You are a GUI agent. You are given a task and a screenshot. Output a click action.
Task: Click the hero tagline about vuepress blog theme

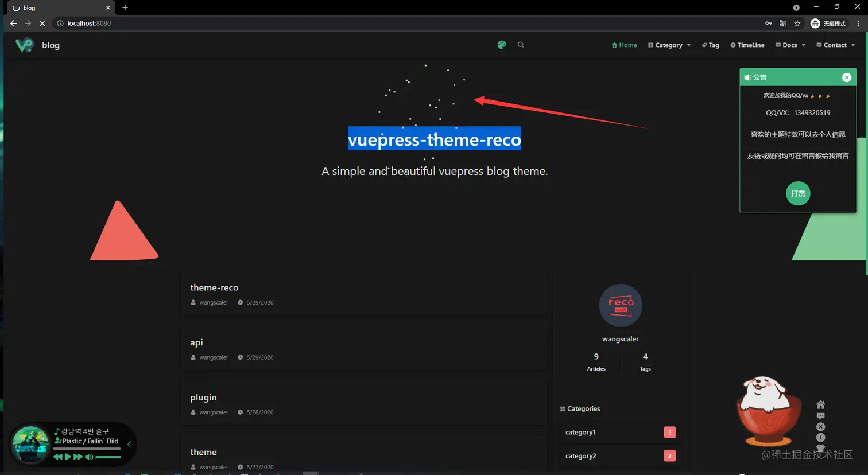(x=435, y=171)
